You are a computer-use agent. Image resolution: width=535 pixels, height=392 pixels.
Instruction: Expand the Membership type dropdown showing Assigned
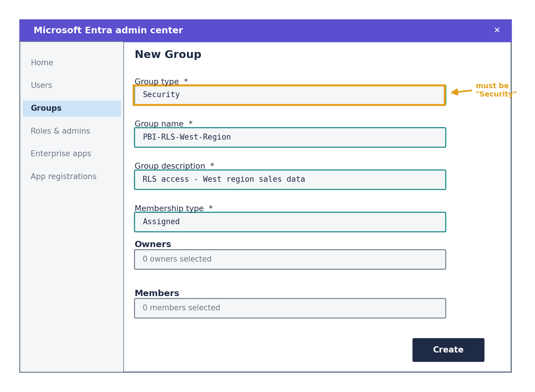[290, 222]
